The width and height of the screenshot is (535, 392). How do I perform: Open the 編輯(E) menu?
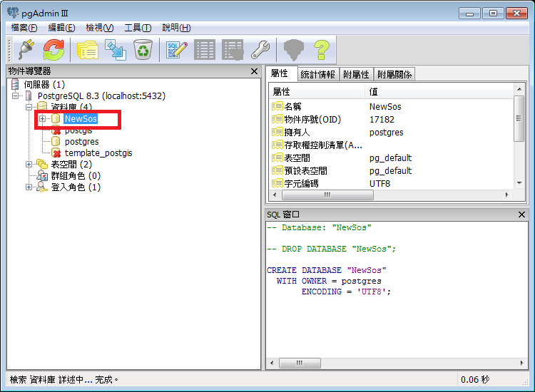62,28
